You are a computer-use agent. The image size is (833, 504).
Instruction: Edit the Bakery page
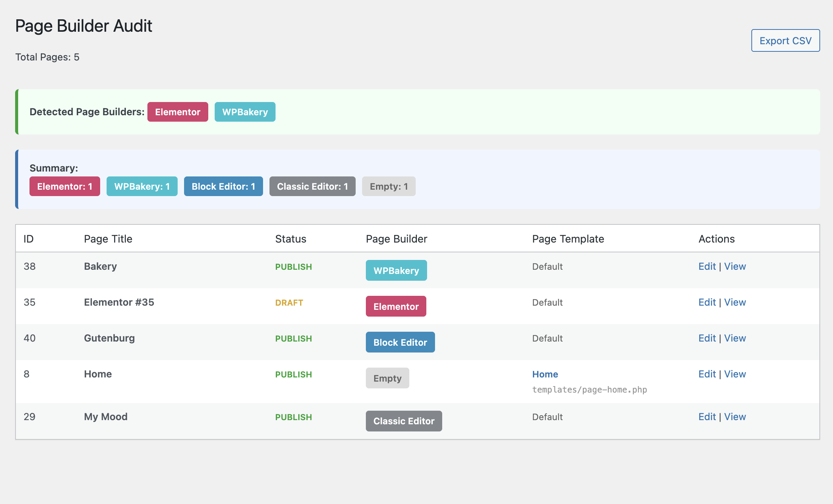tap(707, 266)
